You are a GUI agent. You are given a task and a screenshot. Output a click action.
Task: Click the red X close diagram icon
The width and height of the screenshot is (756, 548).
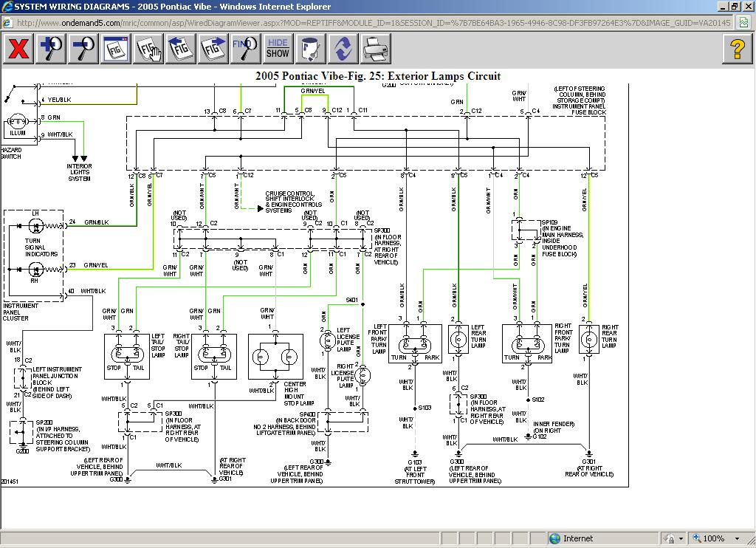(19, 49)
